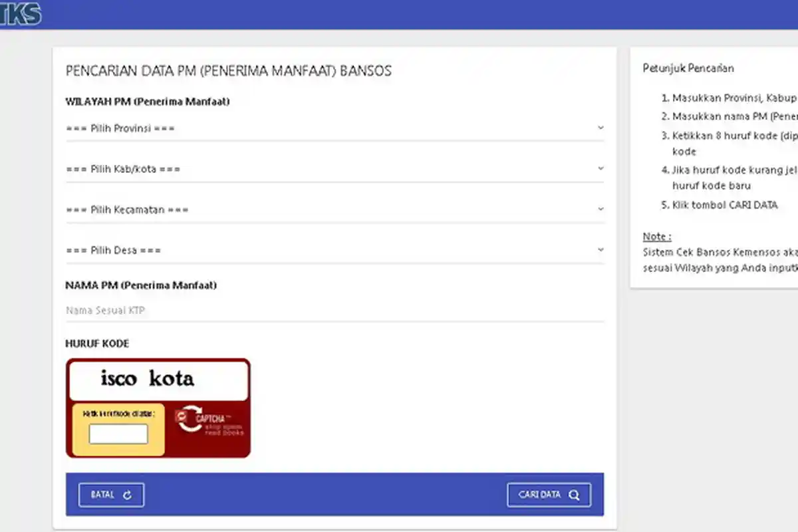Click the DTKS logo in the header
This screenshot has height=532, width=798.
point(20,12)
